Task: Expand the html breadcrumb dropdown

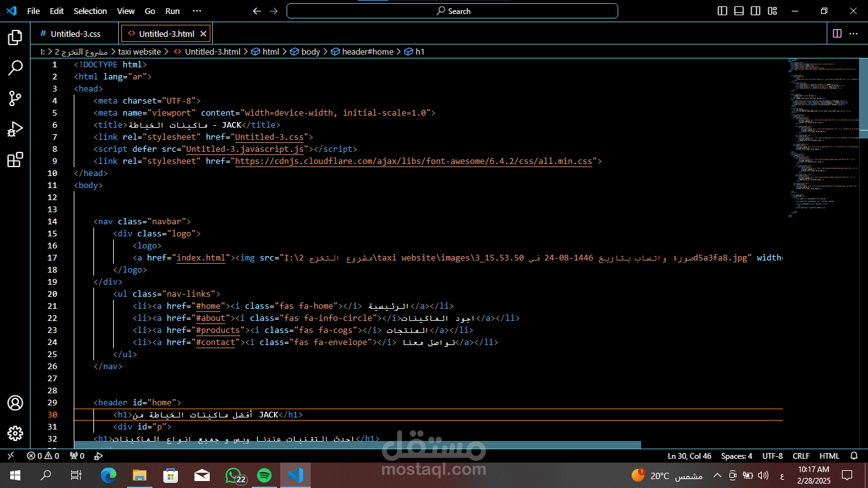Action: point(266,51)
